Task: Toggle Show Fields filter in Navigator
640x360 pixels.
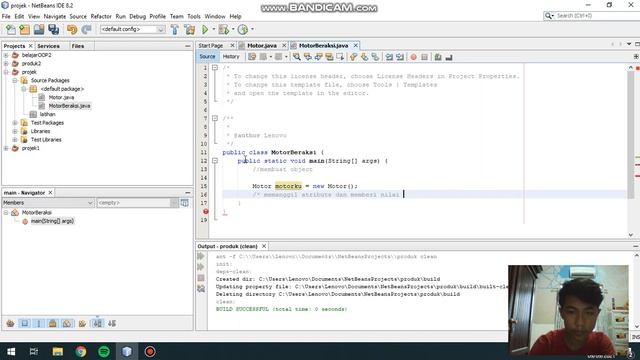Action: [25, 323]
